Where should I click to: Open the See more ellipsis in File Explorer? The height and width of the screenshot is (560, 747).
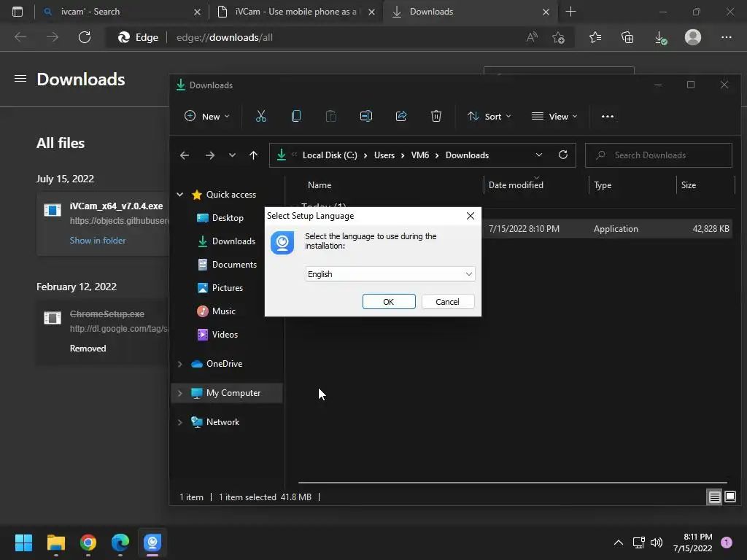[608, 116]
